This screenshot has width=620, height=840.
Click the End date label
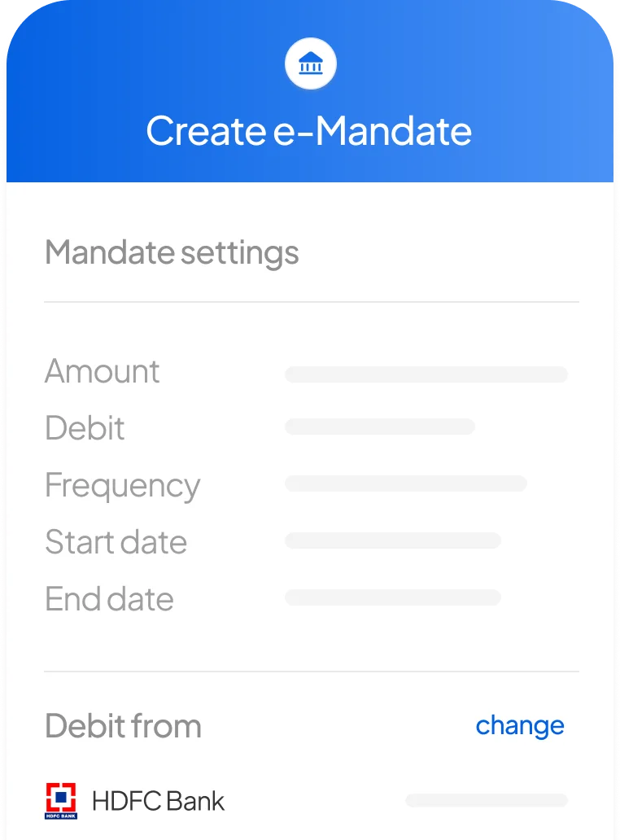(x=109, y=599)
